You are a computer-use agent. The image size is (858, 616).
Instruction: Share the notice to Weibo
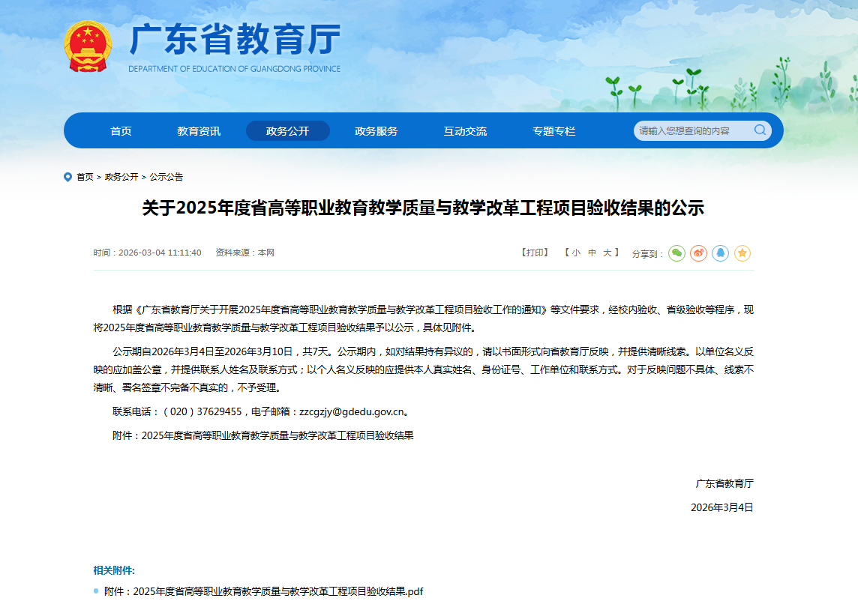tap(698, 253)
